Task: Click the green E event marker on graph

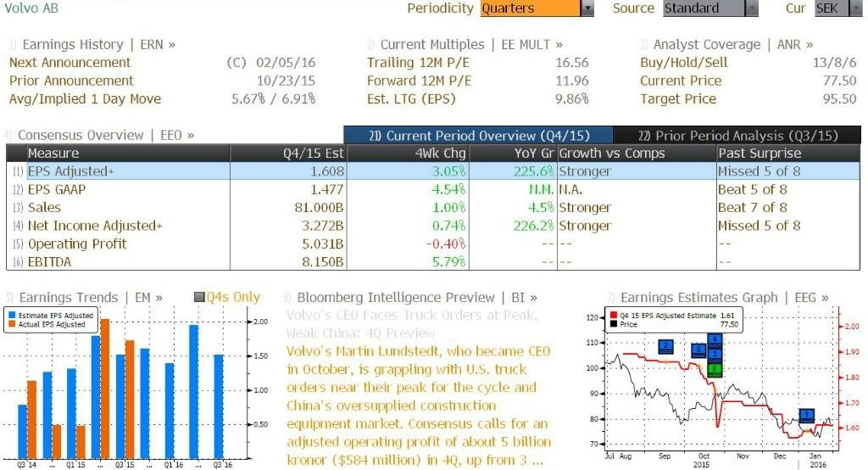Action: (x=715, y=369)
